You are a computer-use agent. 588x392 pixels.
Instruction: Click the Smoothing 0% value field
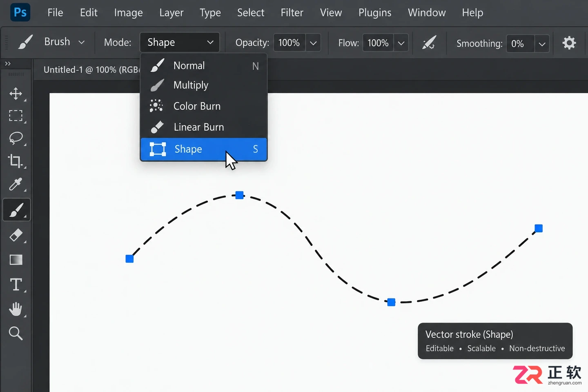click(520, 44)
